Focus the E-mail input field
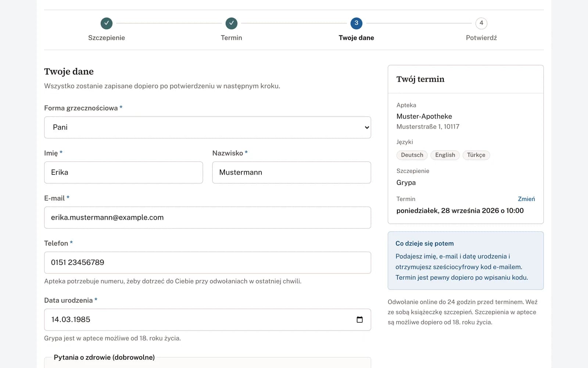Image resolution: width=588 pixels, height=368 pixels. point(208,217)
